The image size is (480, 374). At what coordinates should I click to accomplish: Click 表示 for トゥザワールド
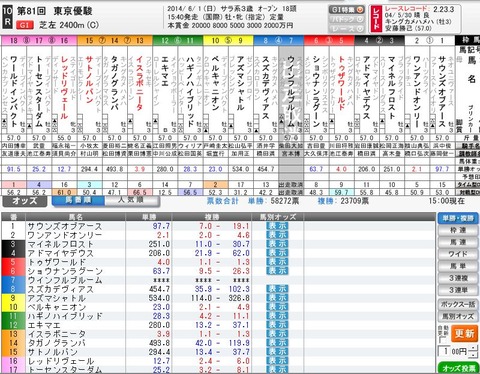pos(277,262)
